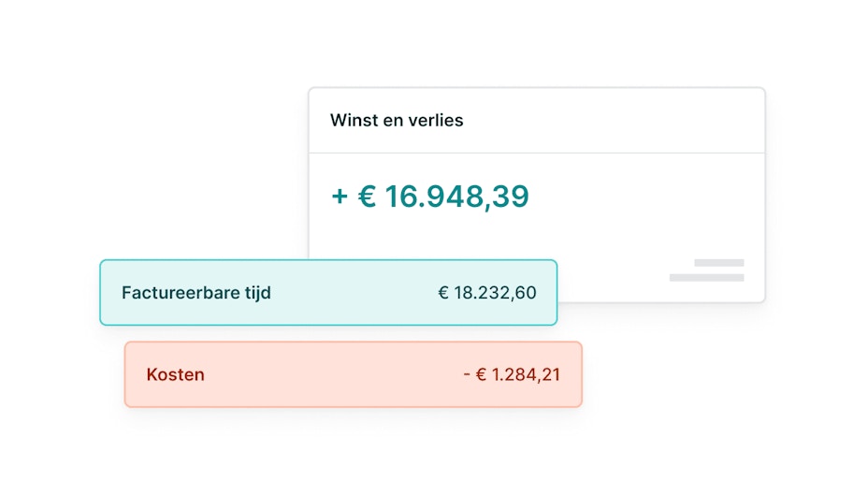Image resolution: width=868 pixels, height=496 pixels.
Task: Click the euro symbol in the billable time amount
Action: tap(443, 293)
